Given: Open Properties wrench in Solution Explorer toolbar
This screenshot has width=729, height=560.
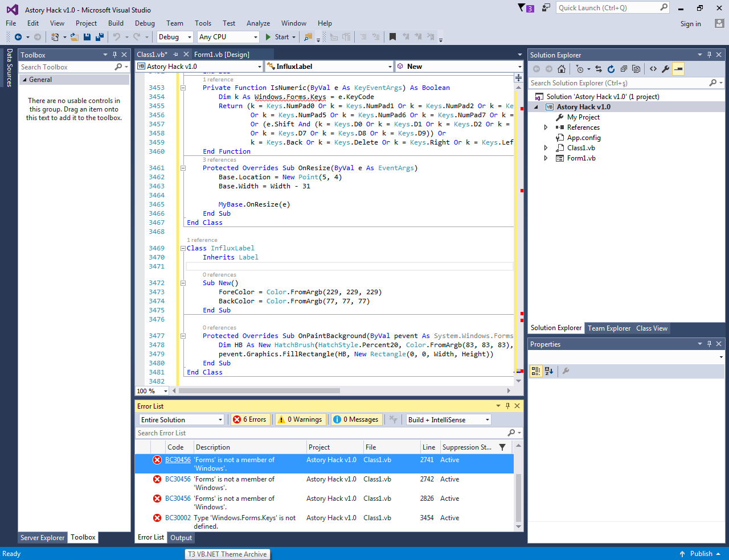Looking at the screenshot, I should point(666,69).
